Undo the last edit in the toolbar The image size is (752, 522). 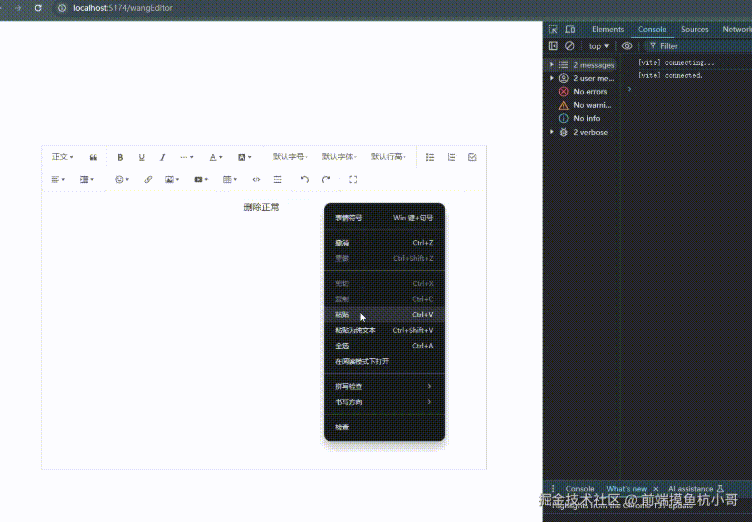[x=305, y=179]
